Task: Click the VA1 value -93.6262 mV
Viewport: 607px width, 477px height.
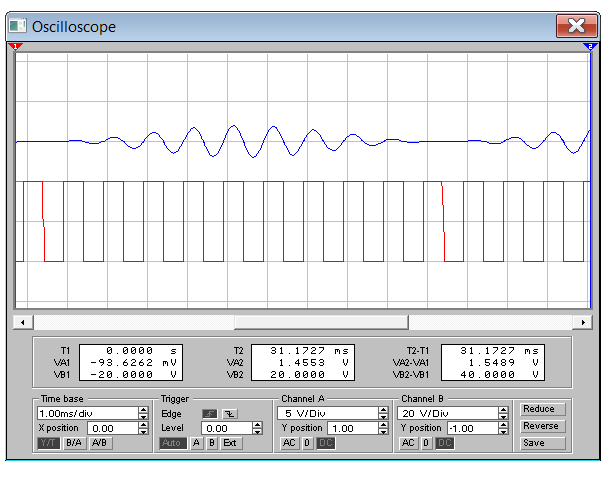Action: (x=133, y=363)
